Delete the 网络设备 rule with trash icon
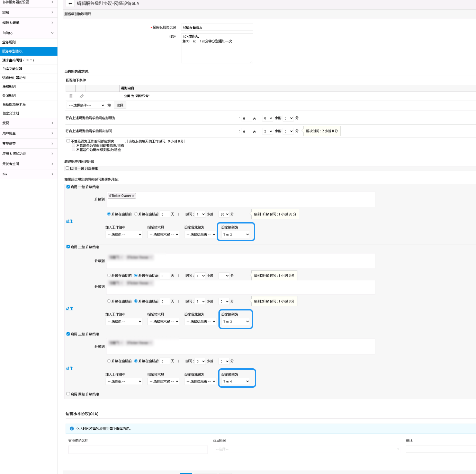Screen dimensions: 476x474 point(71,96)
